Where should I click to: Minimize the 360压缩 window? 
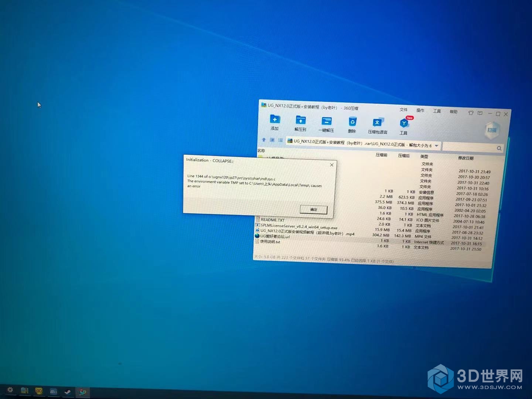tap(490, 113)
